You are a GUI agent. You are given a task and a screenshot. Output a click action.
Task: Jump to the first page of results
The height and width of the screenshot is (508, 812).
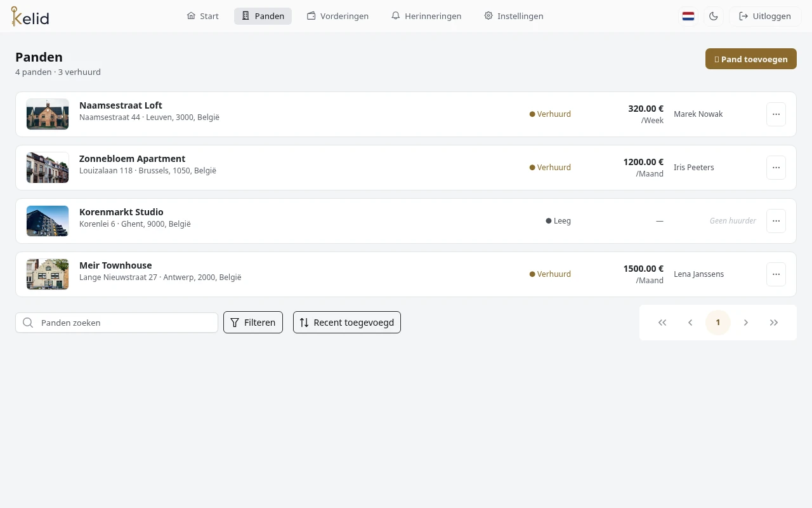(x=662, y=323)
